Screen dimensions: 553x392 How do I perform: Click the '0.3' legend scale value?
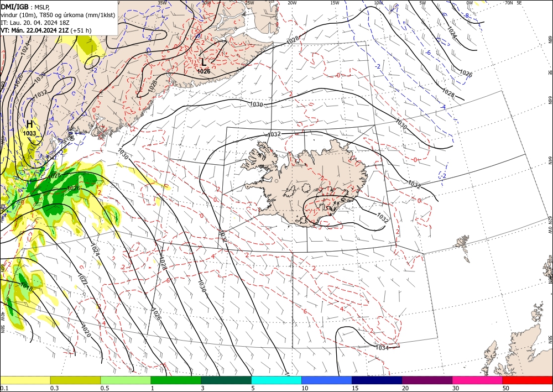[x=54, y=388]
